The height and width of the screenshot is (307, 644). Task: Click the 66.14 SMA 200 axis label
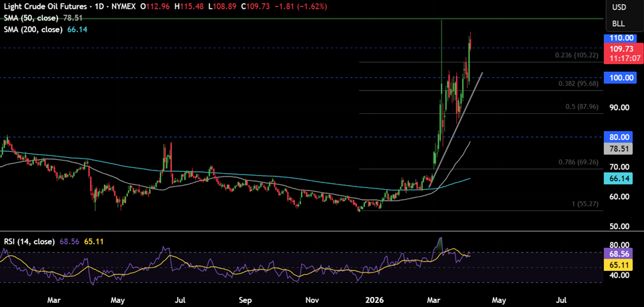pos(617,179)
